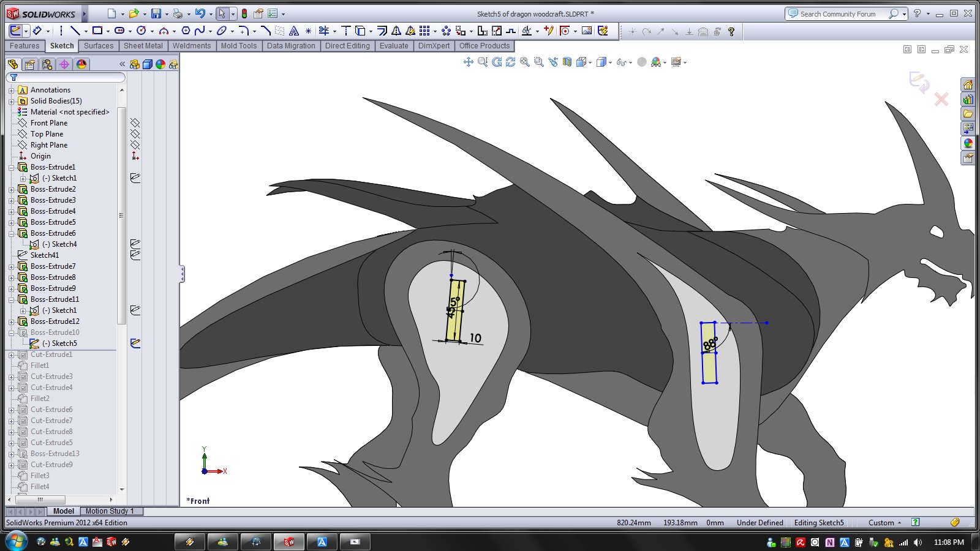Expand the Solid Bodies(15) folder
Image resolution: width=980 pixels, height=551 pixels.
point(11,101)
